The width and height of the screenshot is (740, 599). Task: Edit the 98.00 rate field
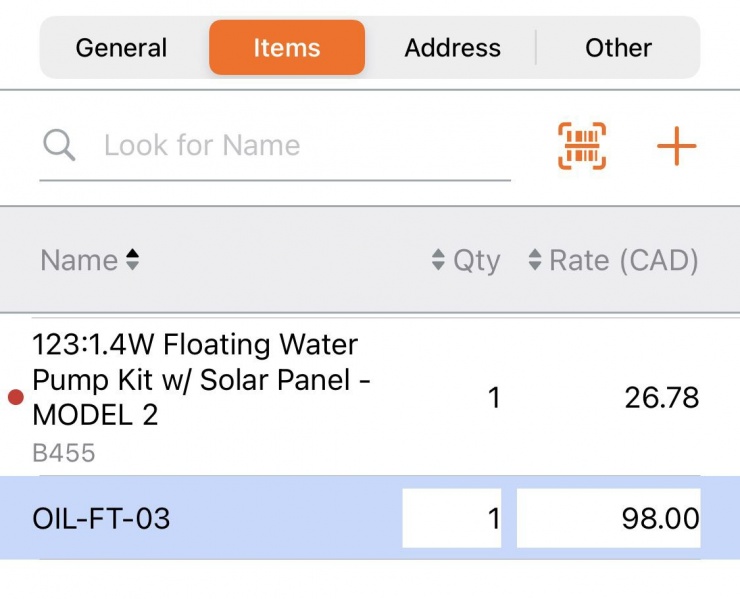click(608, 518)
